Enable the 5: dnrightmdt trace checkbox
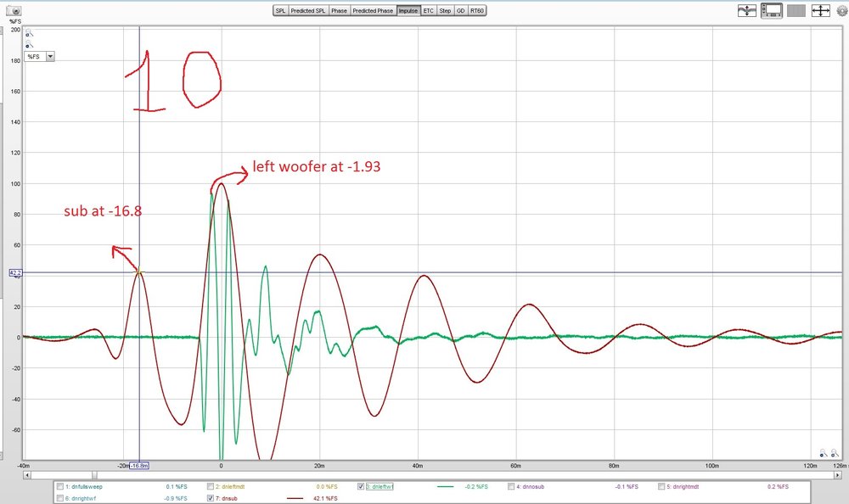 [661, 486]
